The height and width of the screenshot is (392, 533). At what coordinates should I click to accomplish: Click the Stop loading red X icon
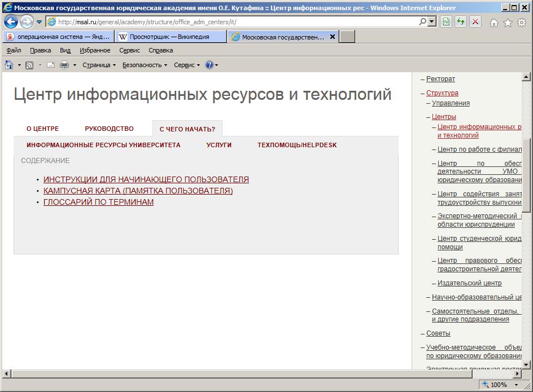coord(475,22)
